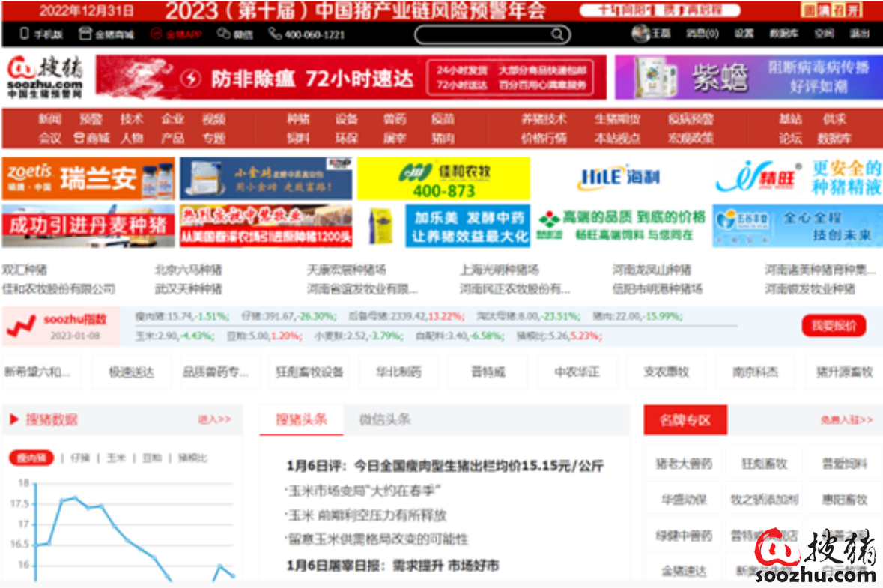Screen dimensions: 883x588
Task: Open the 视频 navigation menu item
Action: (214, 119)
